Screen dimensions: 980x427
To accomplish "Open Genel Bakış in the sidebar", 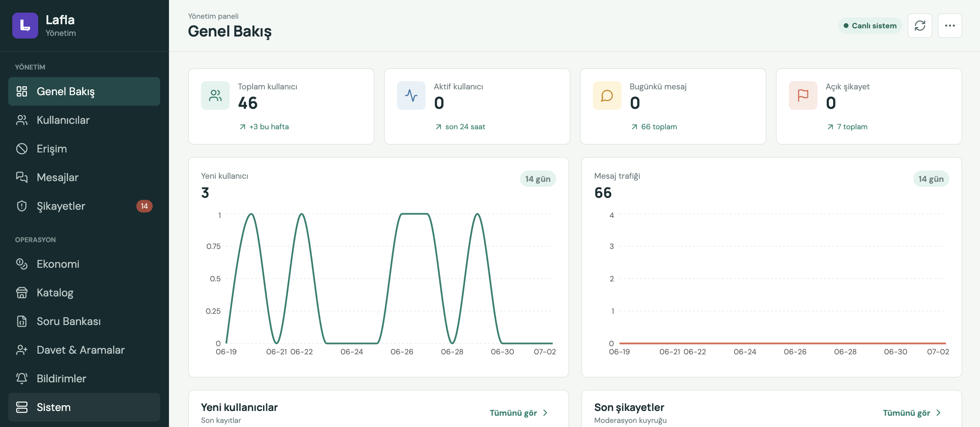I will coord(84,91).
